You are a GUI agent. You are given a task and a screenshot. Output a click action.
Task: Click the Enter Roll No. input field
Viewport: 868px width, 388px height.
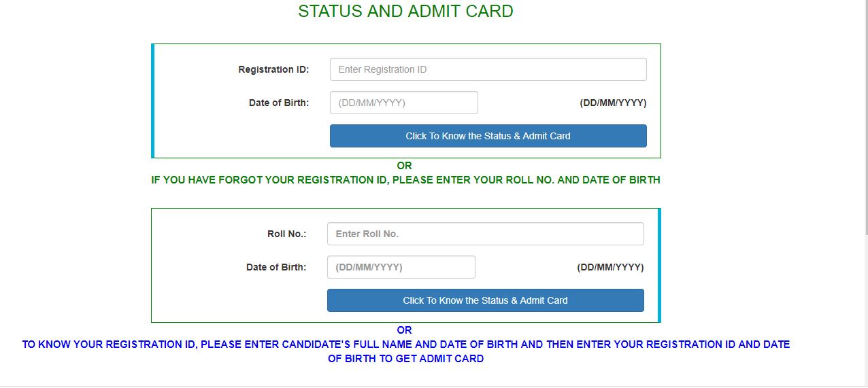click(x=485, y=234)
